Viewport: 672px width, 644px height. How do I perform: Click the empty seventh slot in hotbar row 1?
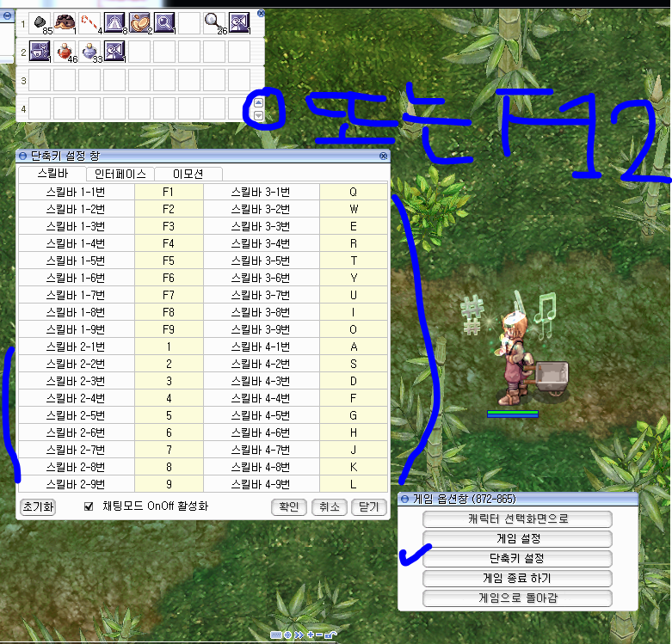tap(189, 22)
